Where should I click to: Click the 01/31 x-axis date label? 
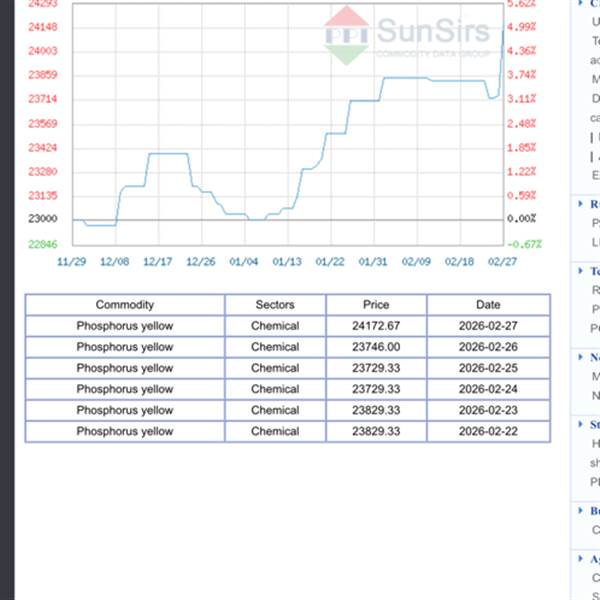pyautogui.click(x=373, y=262)
